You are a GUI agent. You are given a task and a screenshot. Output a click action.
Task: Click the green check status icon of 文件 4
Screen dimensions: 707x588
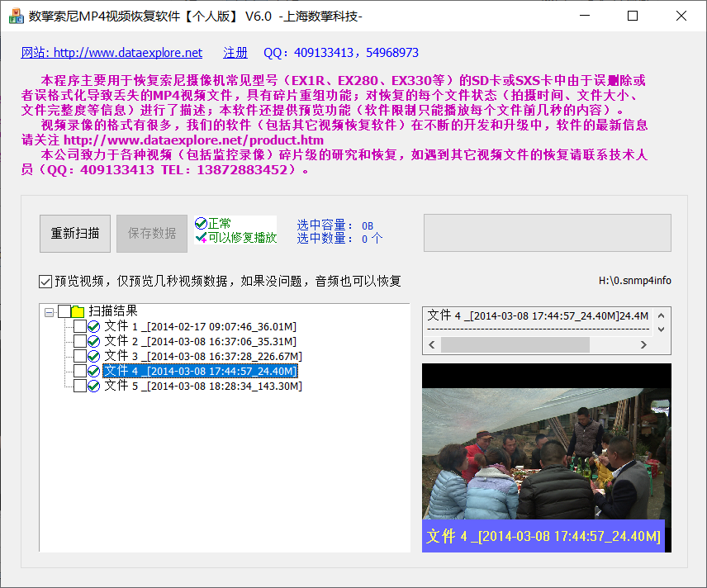point(94,371)
